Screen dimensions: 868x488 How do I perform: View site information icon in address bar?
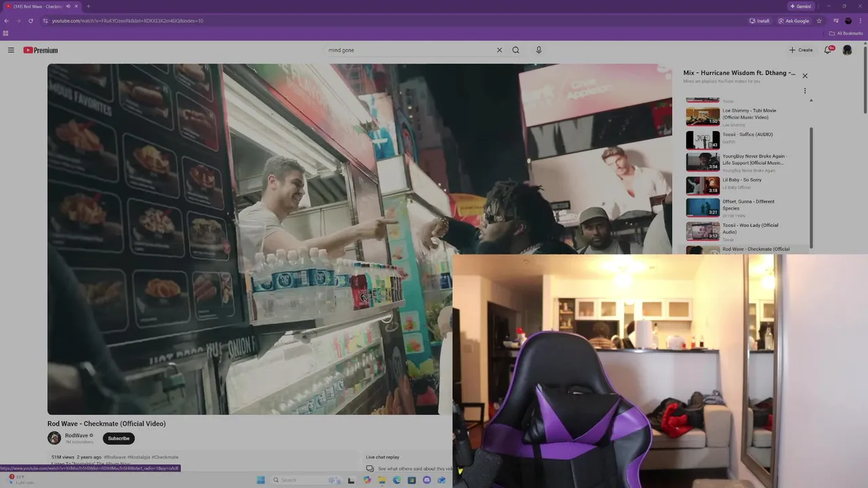pos(45,21)
